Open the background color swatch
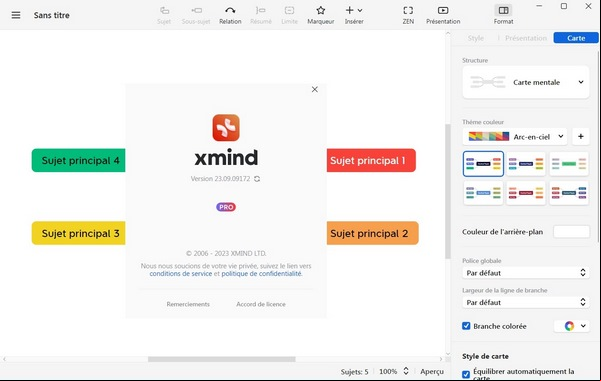The image size is (601, 381). tap(571, 232)
